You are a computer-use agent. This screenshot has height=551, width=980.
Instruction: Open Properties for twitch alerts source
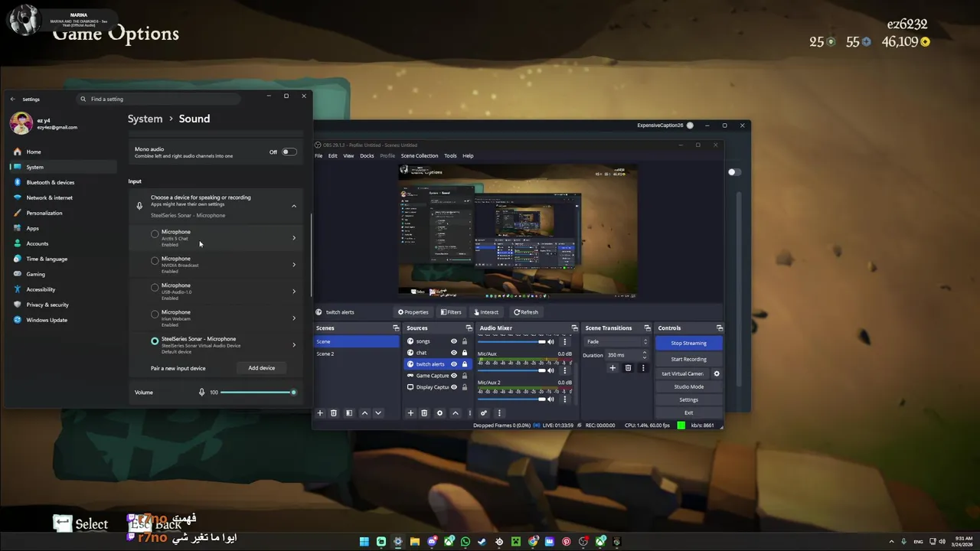pyautogui.click(x=413, y=312)
